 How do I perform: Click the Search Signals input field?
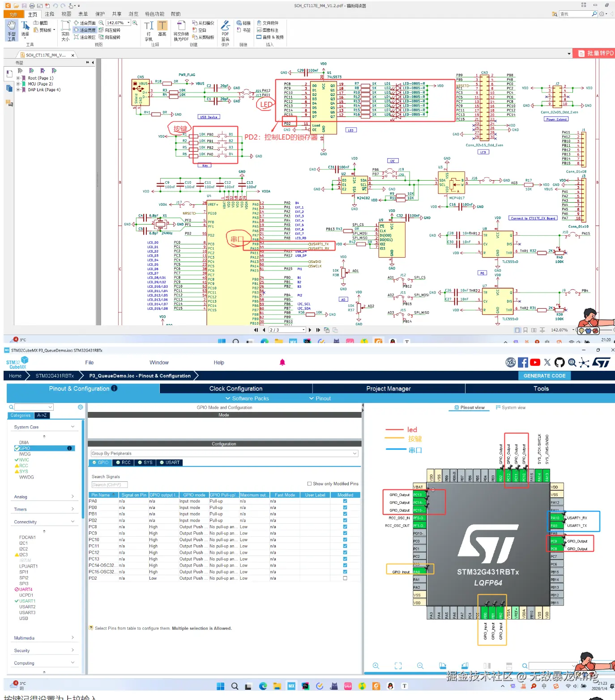[110, 485]
